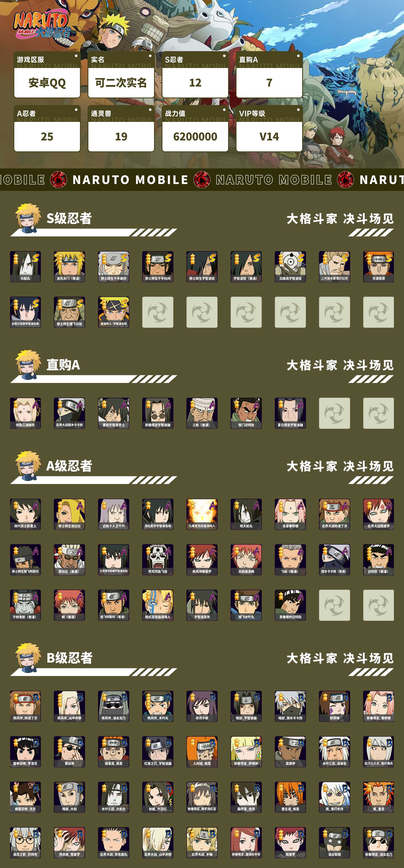Tap the S级忍者 section header
The height and width of the screenshot is (868, 404).
pyautogui.click(x=69, y=218)
